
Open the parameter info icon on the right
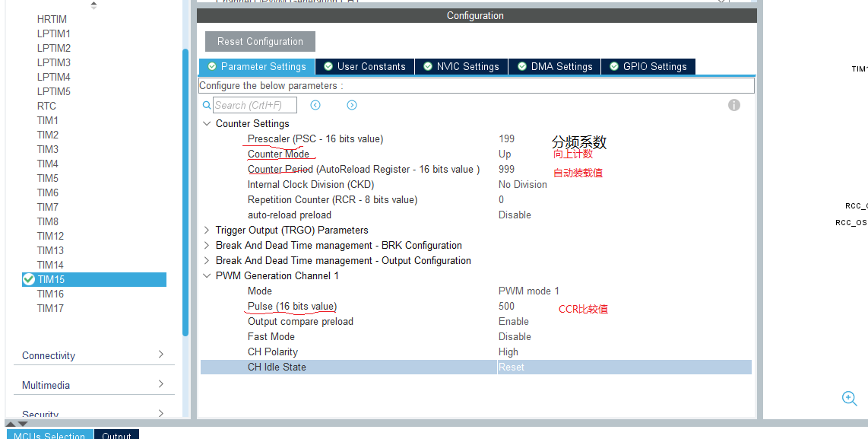pos(733,105)
